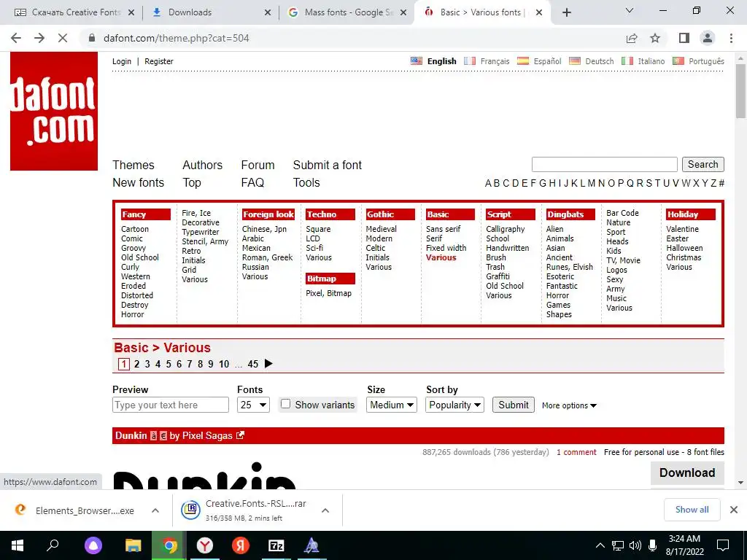Screen dimensions: 747x560
Task: Open the 1 comment link
Action: (x=576, y=452)
